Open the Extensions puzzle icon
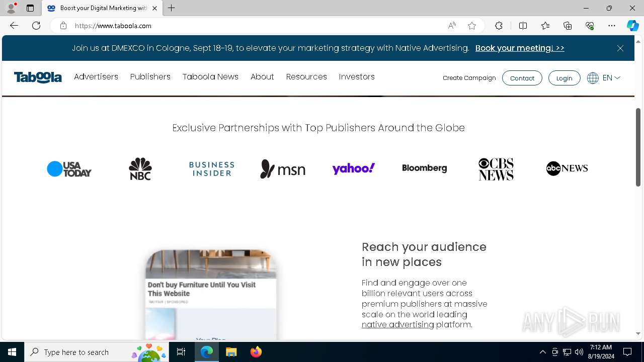 pyautogui.click(x=499, y=26)
